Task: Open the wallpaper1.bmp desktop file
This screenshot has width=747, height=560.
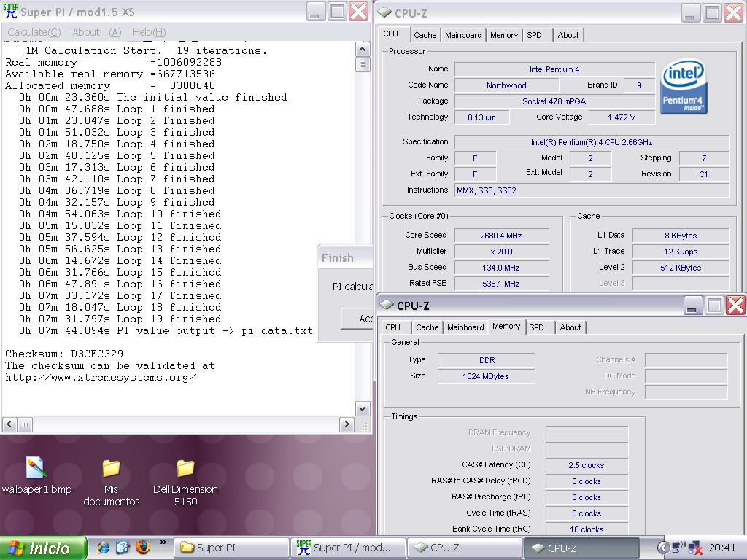Action: click(36, 475)
